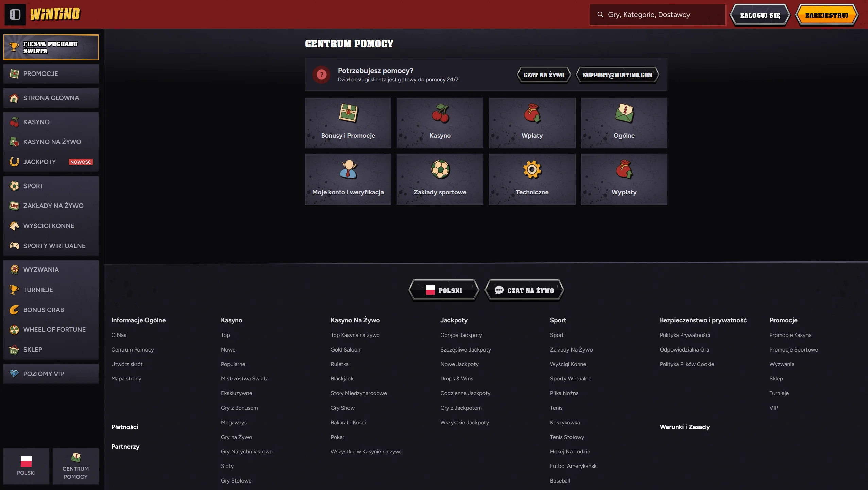Click the gamepad icon for Sporty Wirtualne
Viewport: 868px width, 490px height.
point(14,245)
